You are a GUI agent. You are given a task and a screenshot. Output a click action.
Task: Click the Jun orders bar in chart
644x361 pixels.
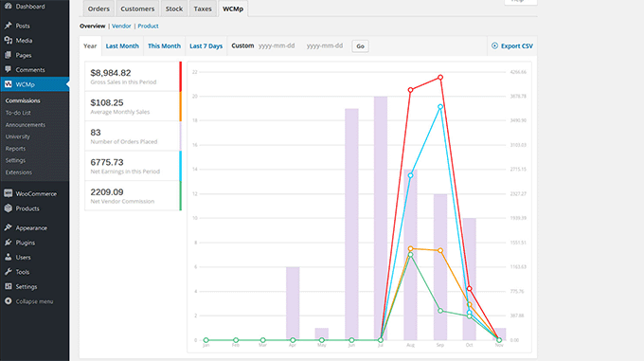click(351, 225)
